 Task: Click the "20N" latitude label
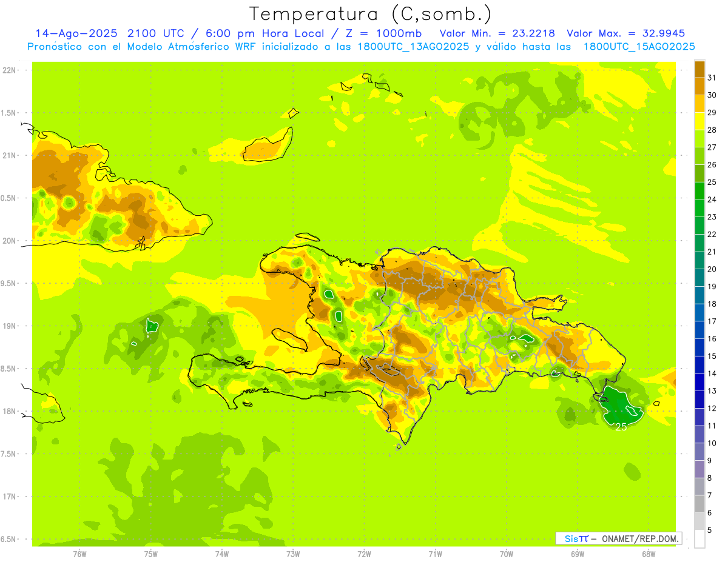click(10, 241)
